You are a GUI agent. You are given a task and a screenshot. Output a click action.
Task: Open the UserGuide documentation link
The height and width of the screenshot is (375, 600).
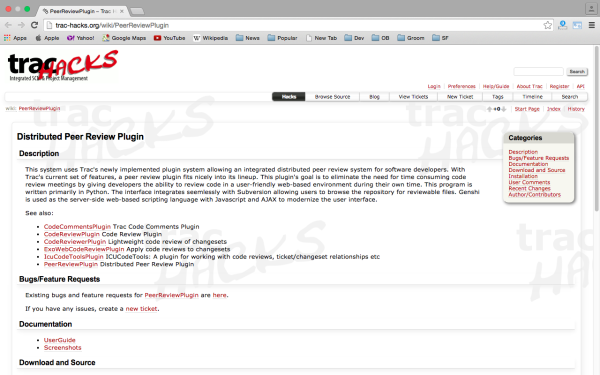click(60, 340)
